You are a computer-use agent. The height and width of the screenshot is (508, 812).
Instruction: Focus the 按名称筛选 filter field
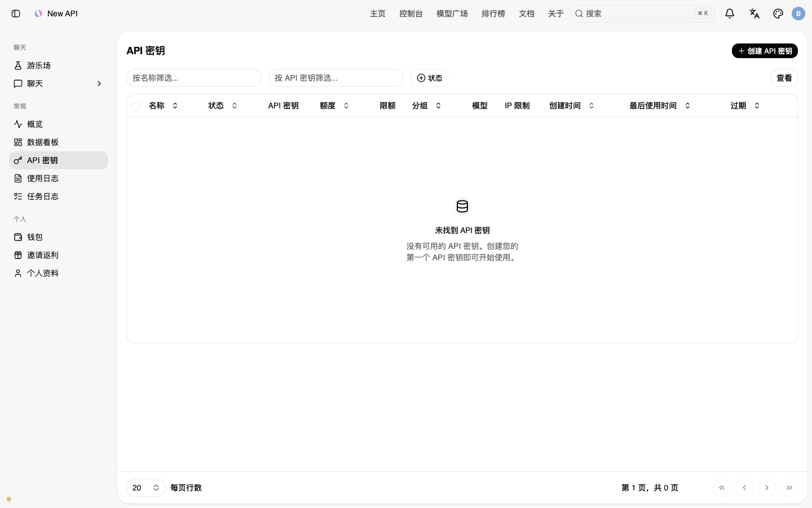click(194, 78)
